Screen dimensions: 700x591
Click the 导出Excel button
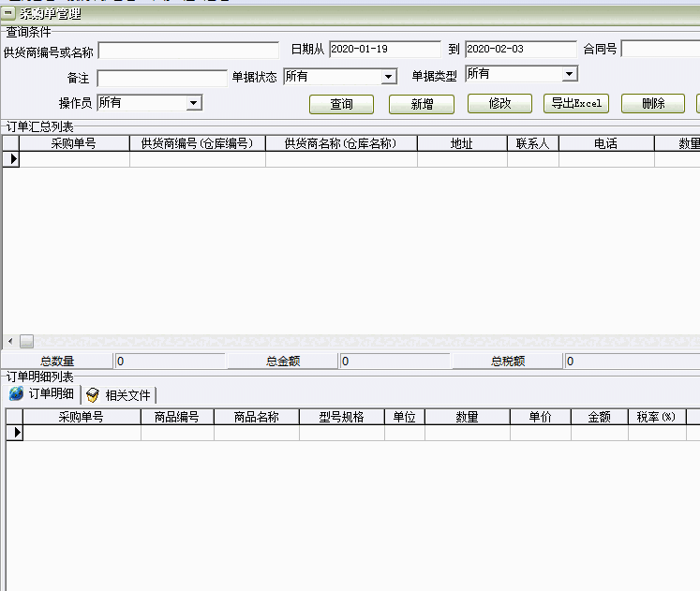(x=576, y=103)
